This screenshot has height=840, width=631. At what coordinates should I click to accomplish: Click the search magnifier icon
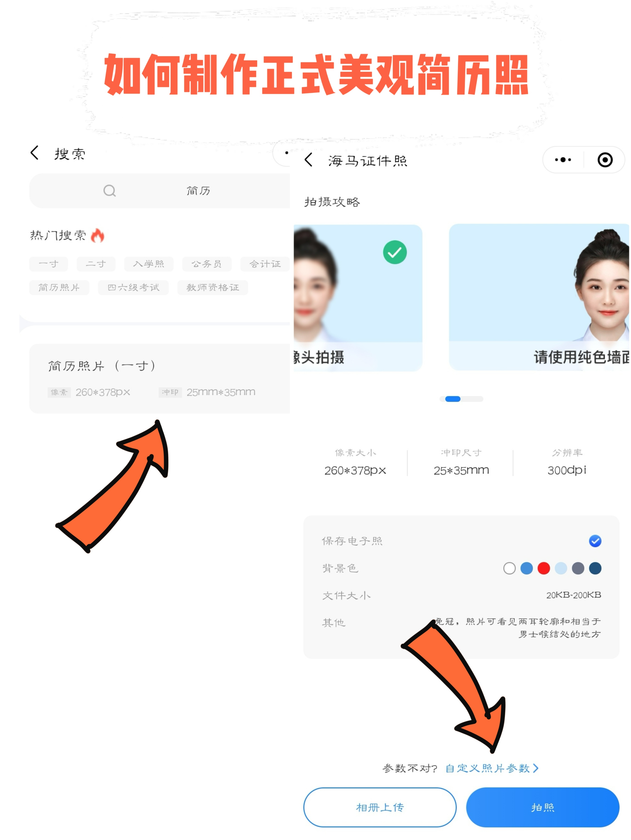[x=110, y=191]
